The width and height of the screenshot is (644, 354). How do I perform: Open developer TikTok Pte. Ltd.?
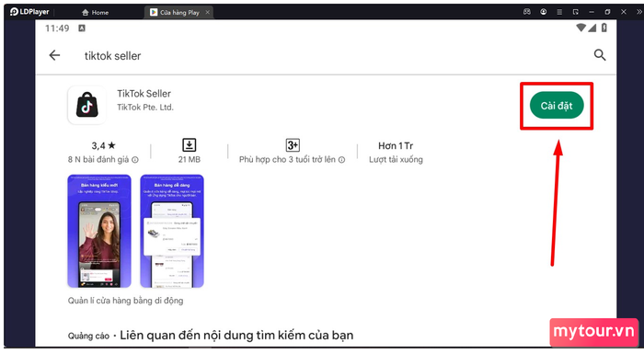(x=145, y=108)
